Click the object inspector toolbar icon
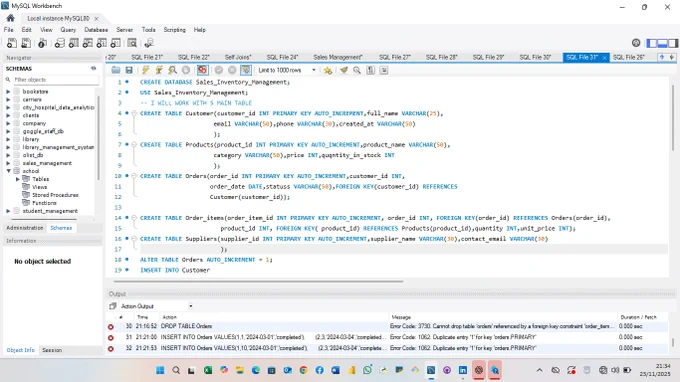 (42, 43)
